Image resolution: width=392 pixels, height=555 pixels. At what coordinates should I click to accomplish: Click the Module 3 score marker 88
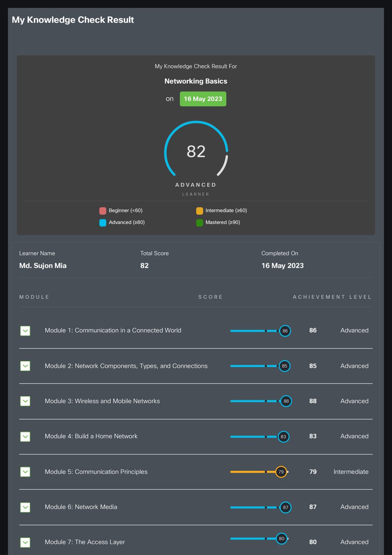pyautogui.click(x=286, y=401)
